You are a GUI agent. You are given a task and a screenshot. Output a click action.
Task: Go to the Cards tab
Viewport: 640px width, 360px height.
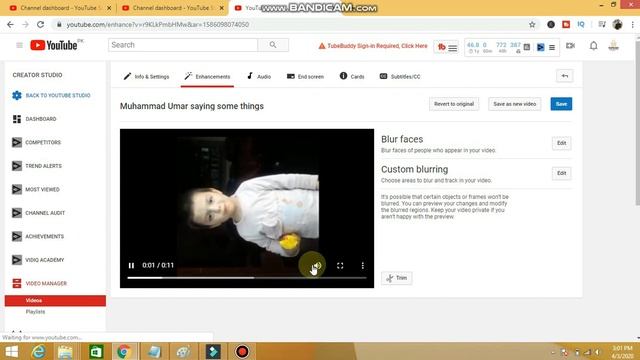click(352, 76)
